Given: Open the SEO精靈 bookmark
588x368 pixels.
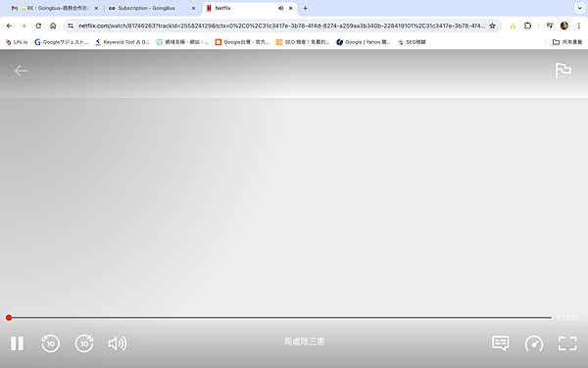Looking at the screenshot, I should click(x=412, y=42).
